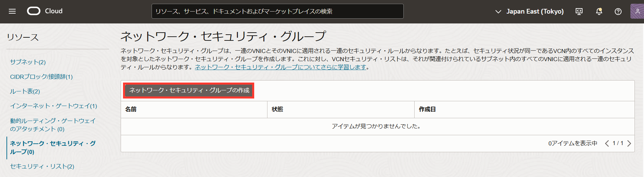Open ルート表(2) resource link
Image resolution: width=644 pixels, height=177 pixels.
click(25, 91)
